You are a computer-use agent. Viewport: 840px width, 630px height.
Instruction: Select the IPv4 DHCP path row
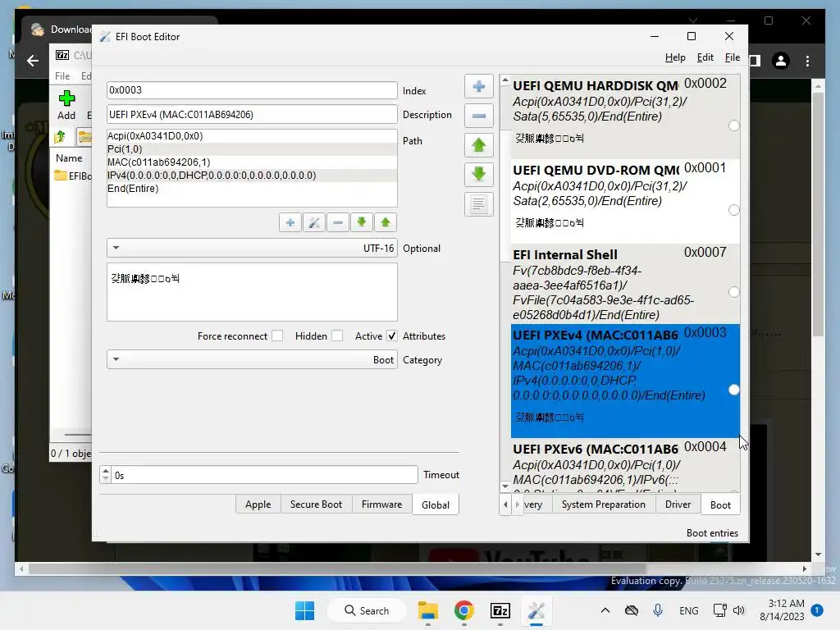[252, 176]
